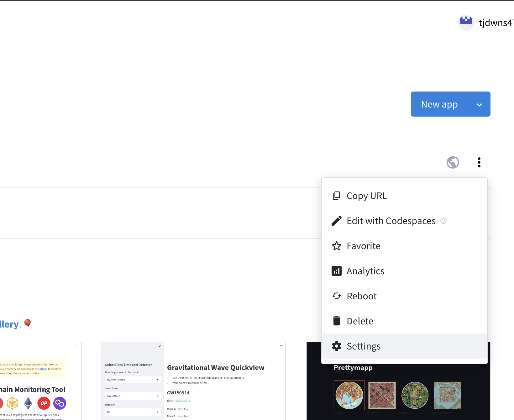
Task: Click the Polygon purple logo
Action: (x=60, y=403)
